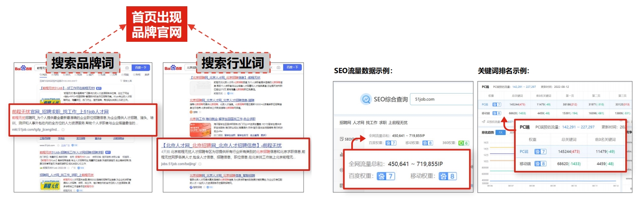Click the 第一页 column header
This screenshot has height=201, width=644.
tap(569, 96)
